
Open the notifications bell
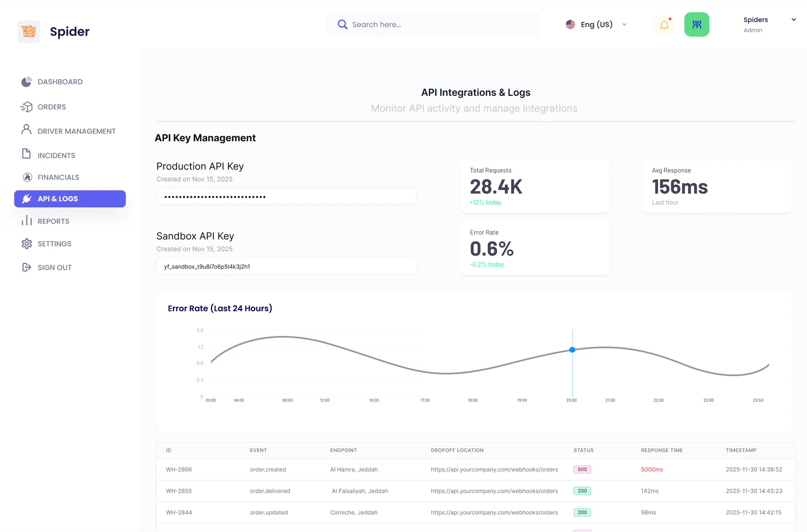click(664, 24)
